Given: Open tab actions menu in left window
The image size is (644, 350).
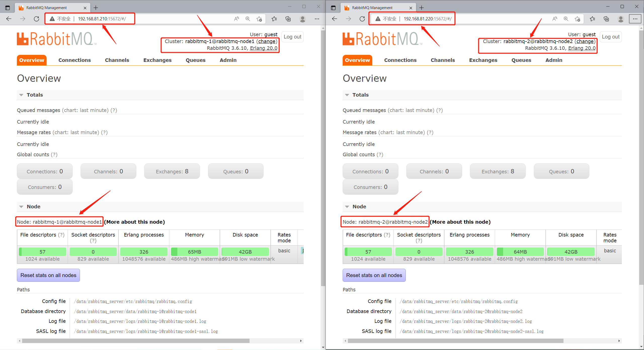Looking at the screenshot, I should 8,8.
